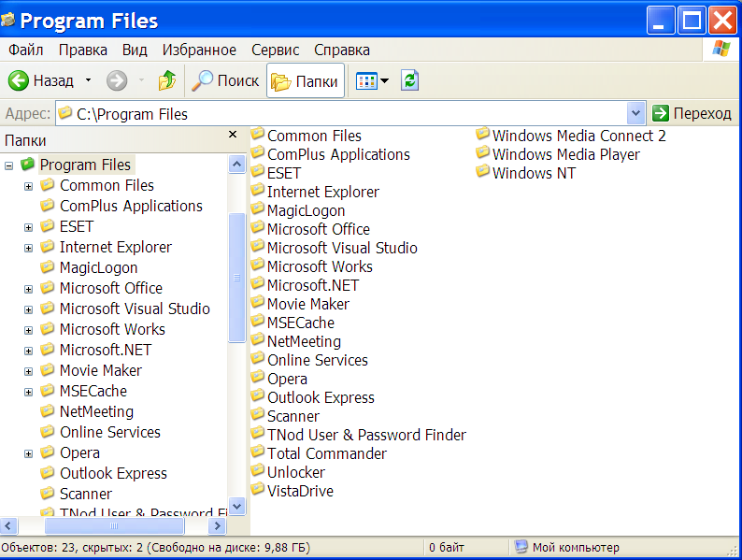The width and height of the screenshot is (742, 560).
Task: Select Microsoft Visual Studio folder icon in list
Action: pos(257,246)
